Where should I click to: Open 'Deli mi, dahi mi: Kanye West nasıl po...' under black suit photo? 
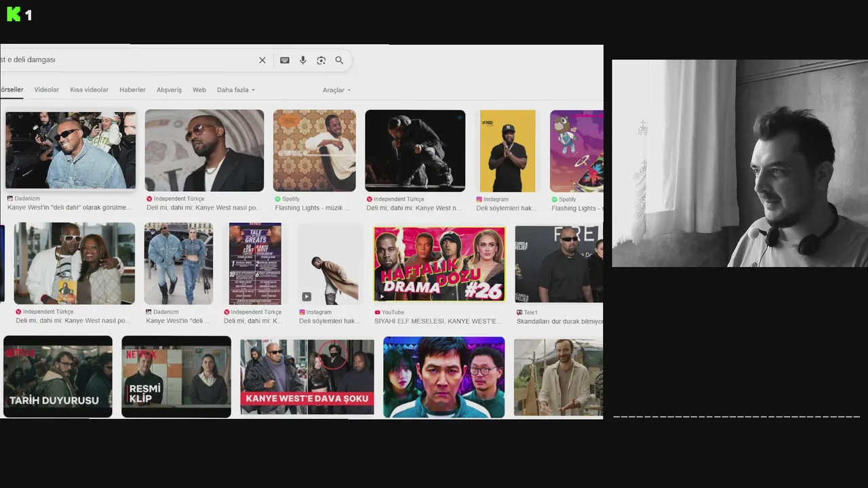pyautogui.click(x=204, y=207)
